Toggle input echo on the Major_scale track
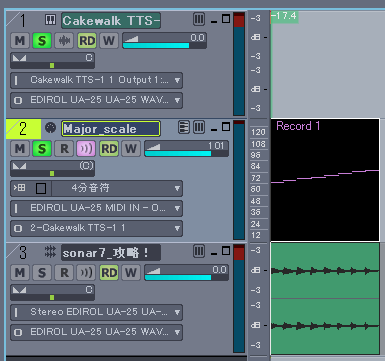The width and height of the screenshot is (385, 361). click(x=86, y=148)
